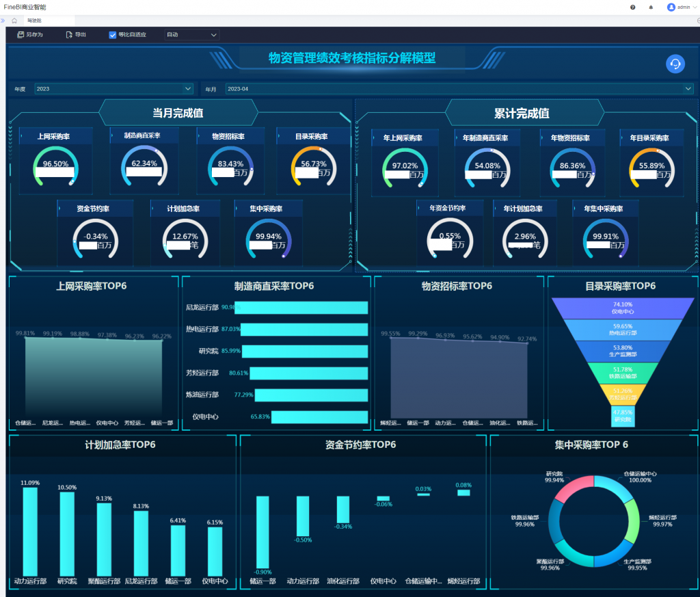
Task: Select the 芳烃运行部 51.26% funnel segment
Action: (623, 395)
